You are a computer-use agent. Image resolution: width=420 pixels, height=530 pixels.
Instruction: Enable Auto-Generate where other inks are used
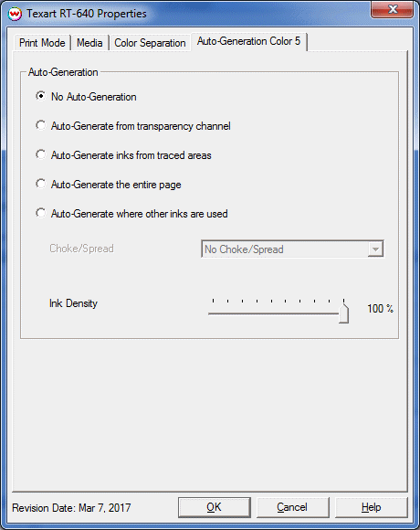131,214
